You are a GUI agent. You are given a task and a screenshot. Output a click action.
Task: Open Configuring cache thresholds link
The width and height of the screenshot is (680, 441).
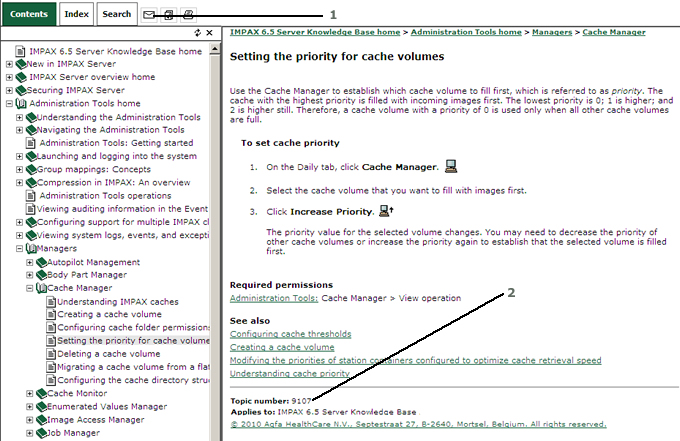point(291,334)
